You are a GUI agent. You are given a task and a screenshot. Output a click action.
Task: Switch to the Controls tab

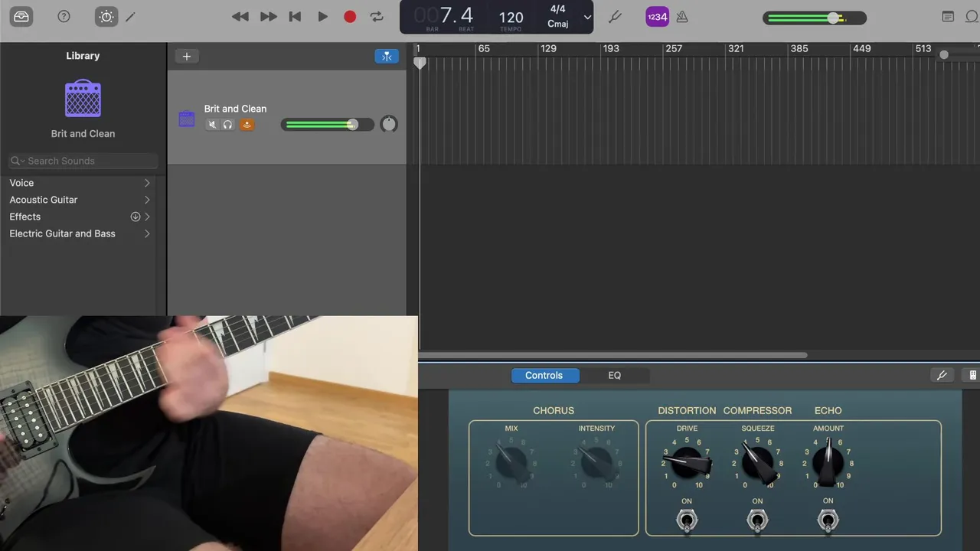click(x=544, y=376)
